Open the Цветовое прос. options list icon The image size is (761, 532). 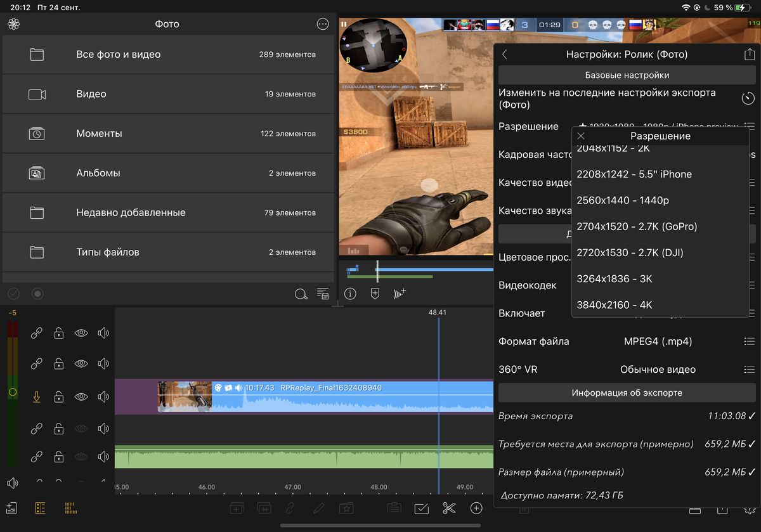(753, 257)
